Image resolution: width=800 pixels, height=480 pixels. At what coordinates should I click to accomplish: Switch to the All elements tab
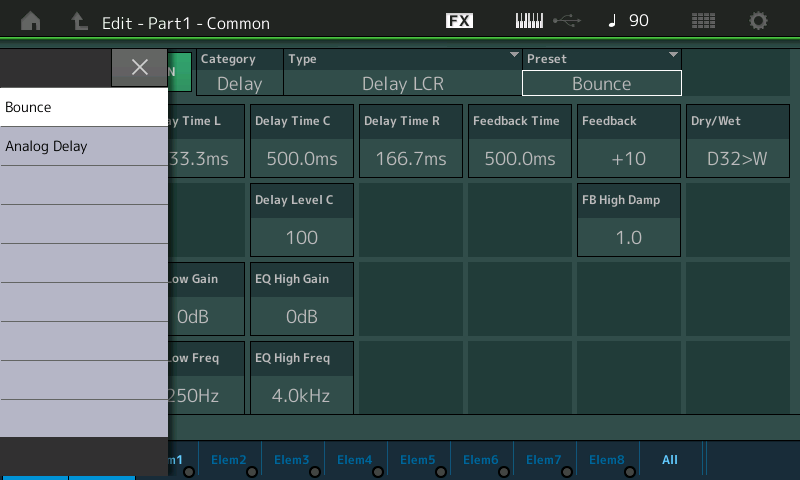670,460
